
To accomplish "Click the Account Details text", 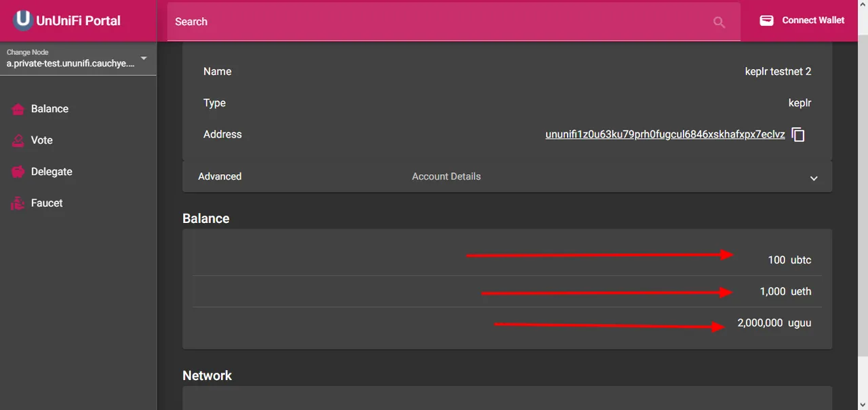I will [x=446, y=176].
